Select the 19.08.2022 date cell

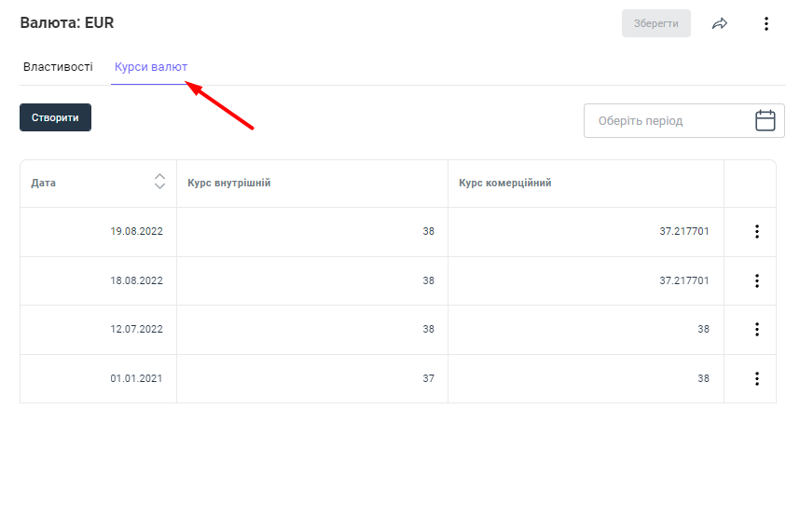click(136, 232)
